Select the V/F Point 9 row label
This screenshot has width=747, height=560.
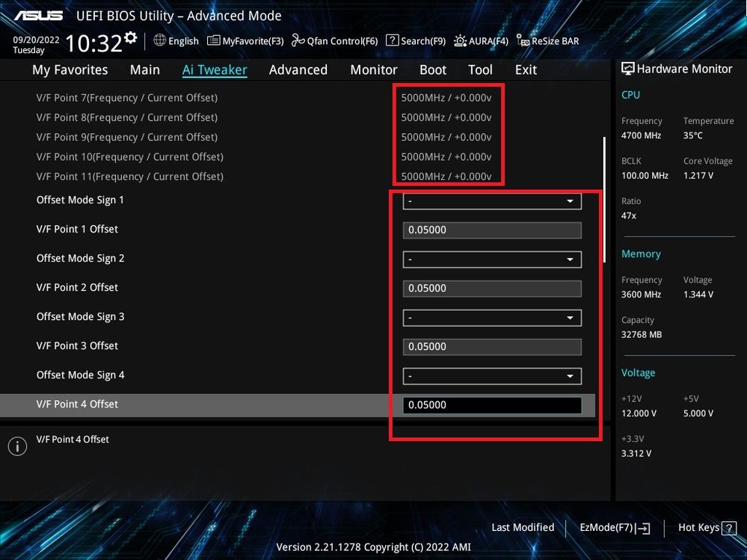pos(126,137)
